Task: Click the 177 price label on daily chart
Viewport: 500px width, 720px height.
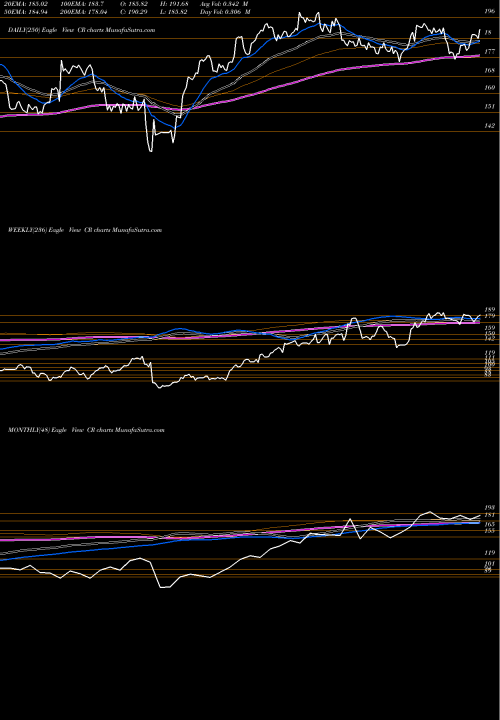Action: 490,52
